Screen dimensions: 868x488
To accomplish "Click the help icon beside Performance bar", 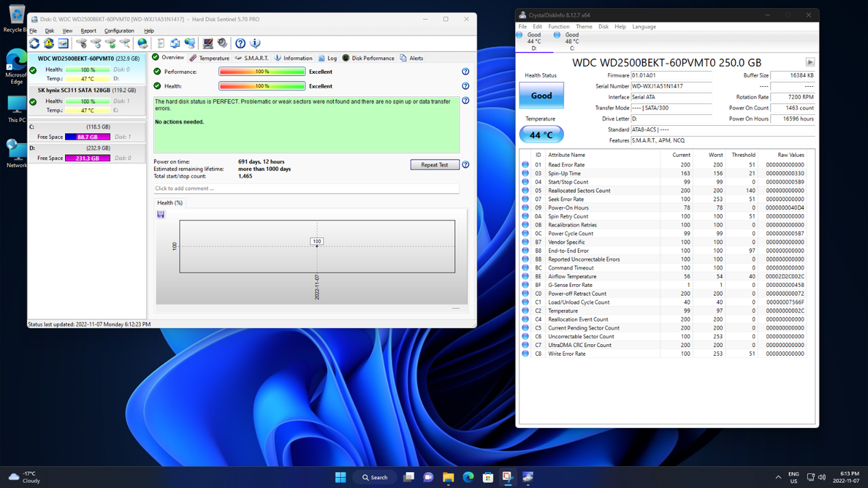I will [x=466, y=72].
